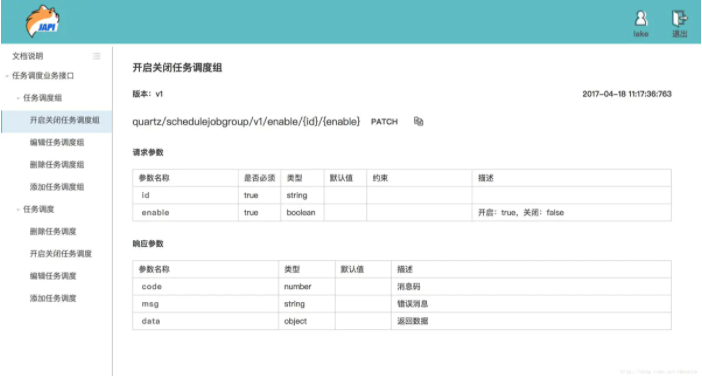Click the boolean type cell

point(302,212)
